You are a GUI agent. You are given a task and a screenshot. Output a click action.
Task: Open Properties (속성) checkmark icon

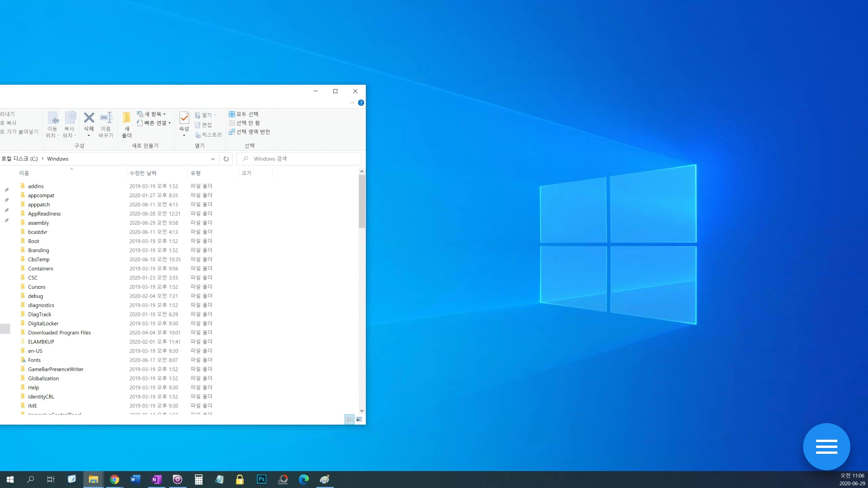tap(184, 118)
